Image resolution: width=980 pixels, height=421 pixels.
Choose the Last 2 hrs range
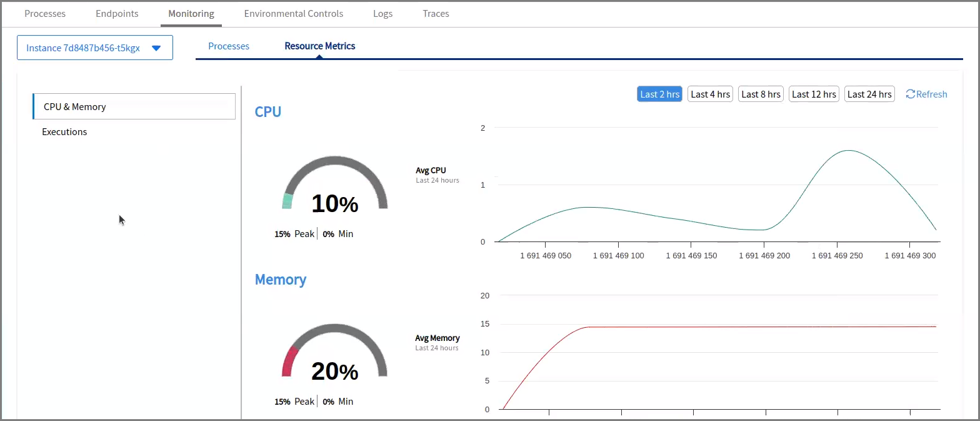(x=659, y=94)
